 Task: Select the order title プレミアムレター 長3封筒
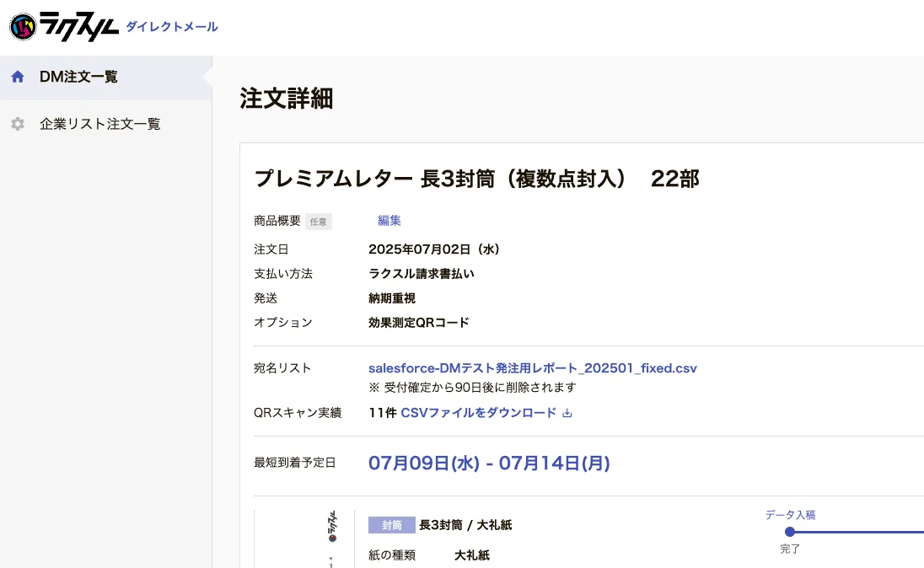(x=476, y=179)
